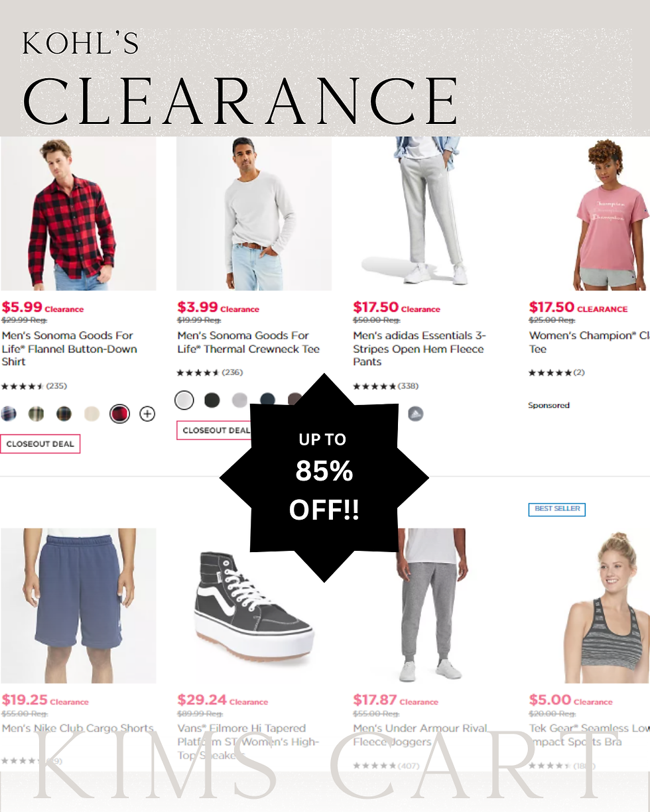The width and height of the screenshot is (650, 812).
Task: Click the Best Seller badge above sports bra
Action: [557, 509]
